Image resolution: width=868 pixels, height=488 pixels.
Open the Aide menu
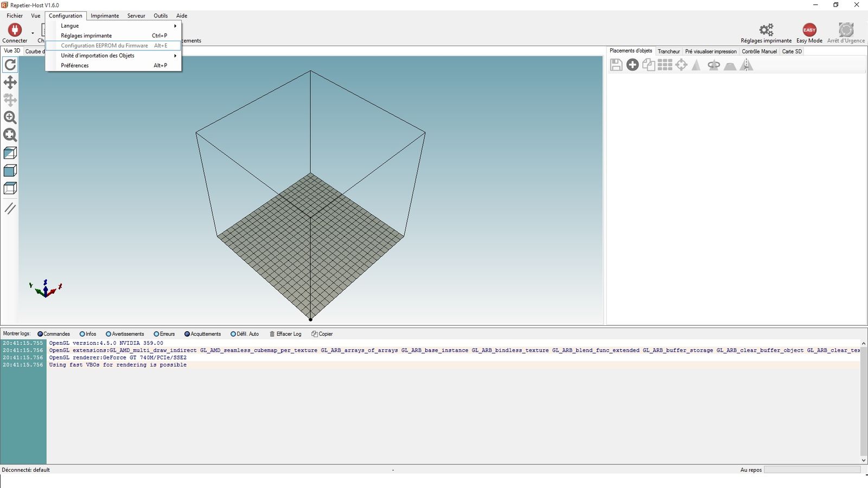(182, 16)
